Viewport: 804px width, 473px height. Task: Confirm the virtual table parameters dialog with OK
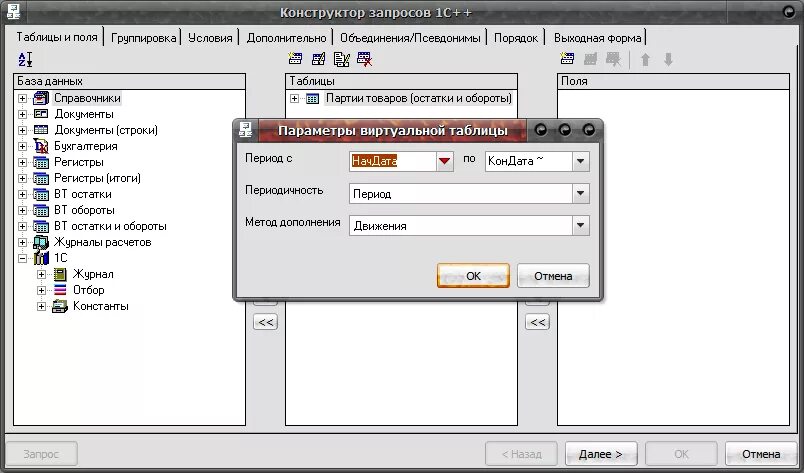(x=473, y=276)
